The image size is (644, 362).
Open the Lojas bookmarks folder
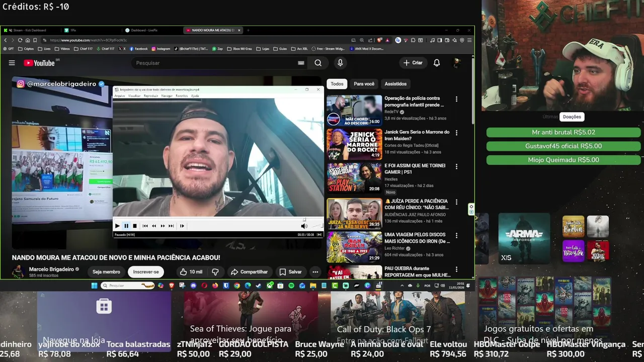(263, 49)
